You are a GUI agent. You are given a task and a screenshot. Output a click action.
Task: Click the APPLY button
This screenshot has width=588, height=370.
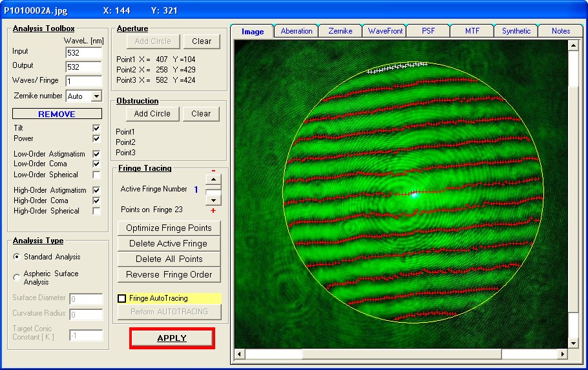pos(172,338)
